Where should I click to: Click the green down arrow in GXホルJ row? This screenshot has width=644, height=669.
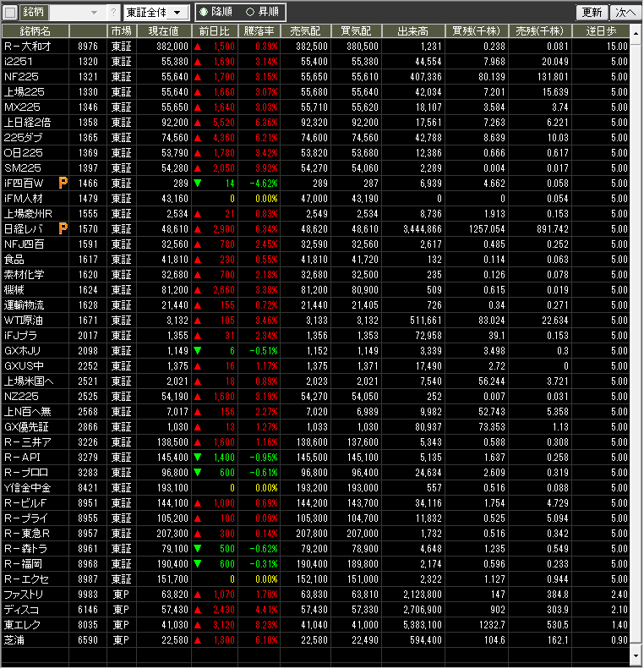pyautogui.click(x=198, y=350)
